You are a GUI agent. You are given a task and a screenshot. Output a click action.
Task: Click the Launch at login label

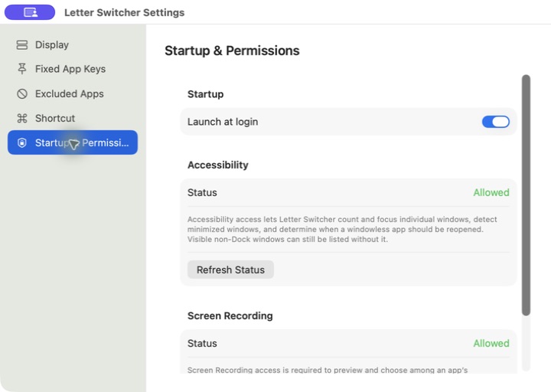coord(223,122)
